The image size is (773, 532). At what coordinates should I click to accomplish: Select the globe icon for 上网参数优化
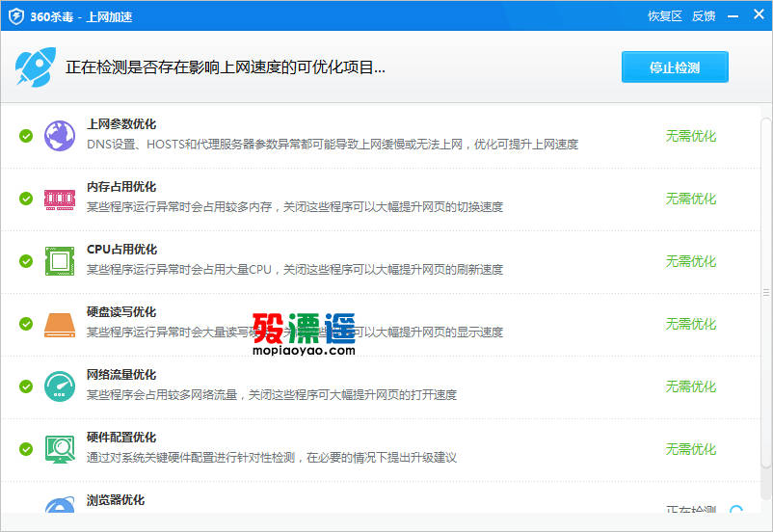coord(60,136)
